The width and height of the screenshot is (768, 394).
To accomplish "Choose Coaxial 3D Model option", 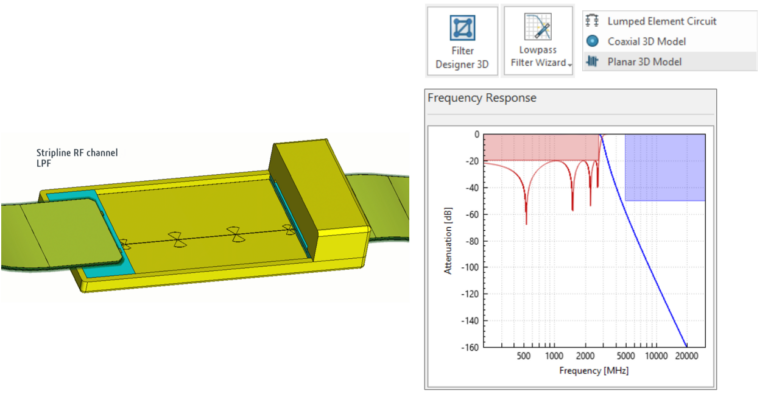I will point(670,42).
